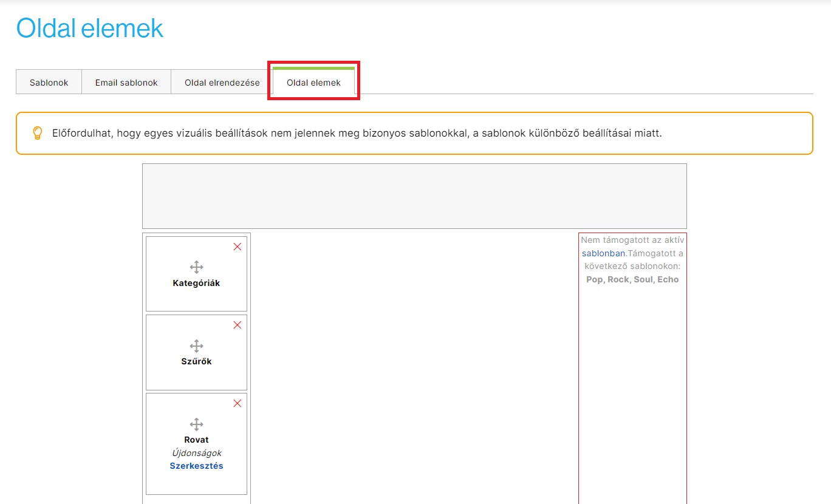831x504 pixels.
Task: Click the Rovat block title
Action: point(196,440)
